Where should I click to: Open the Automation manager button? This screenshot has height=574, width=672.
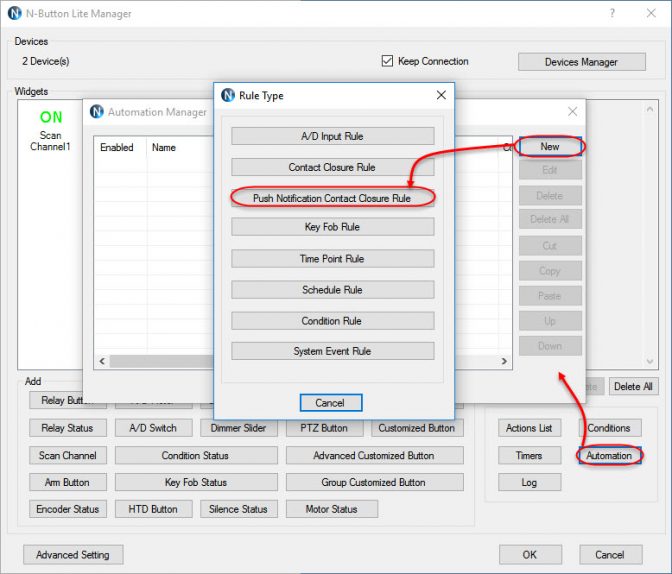click(609, 455)
